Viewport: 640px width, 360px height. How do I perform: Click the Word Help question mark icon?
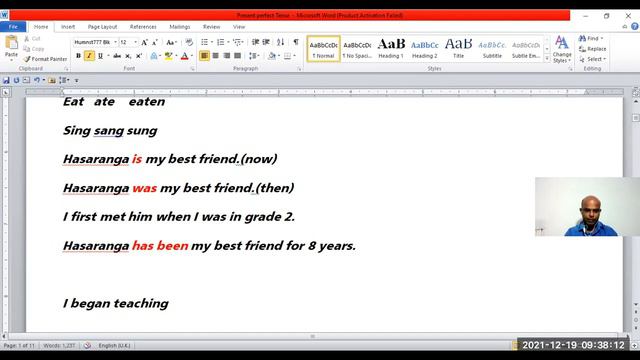click(x=635, y=26)
